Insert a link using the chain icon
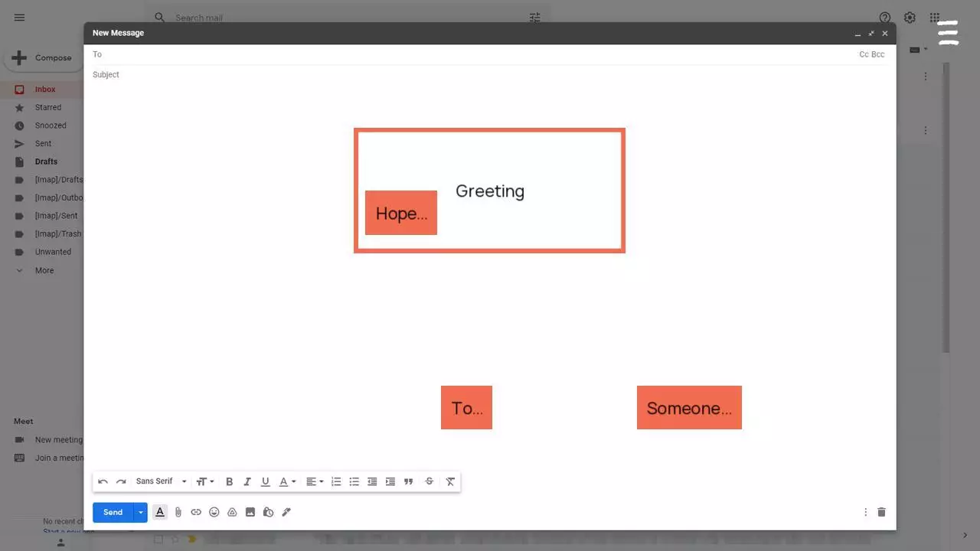This screenshot has height=551, width=980. [x=196, y=512]
